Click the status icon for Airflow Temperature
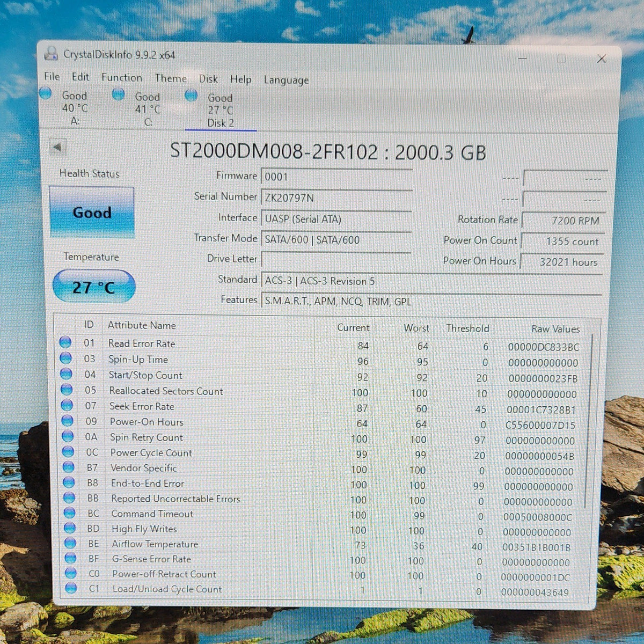This screenshot has width=644, height=644. (x=70, y=543)
